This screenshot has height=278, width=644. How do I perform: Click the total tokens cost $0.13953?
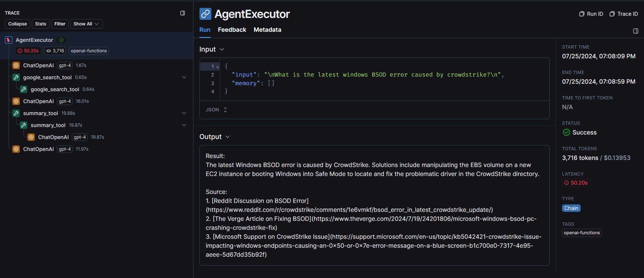tap(617, 158)
